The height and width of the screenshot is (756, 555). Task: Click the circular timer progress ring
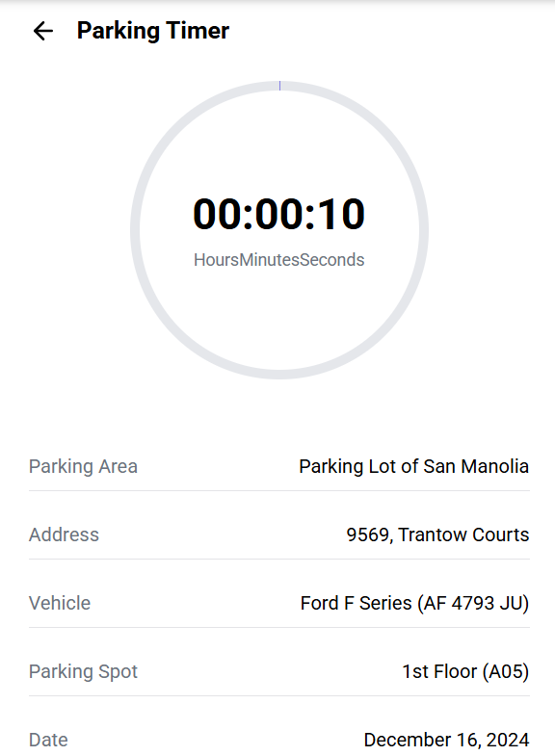(279, 230)
